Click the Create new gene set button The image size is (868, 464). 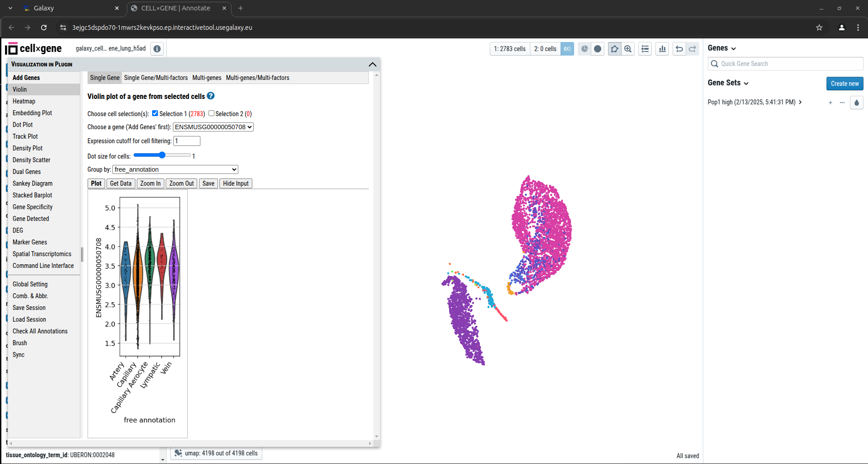pyautogui.click(x=845, y=84)
